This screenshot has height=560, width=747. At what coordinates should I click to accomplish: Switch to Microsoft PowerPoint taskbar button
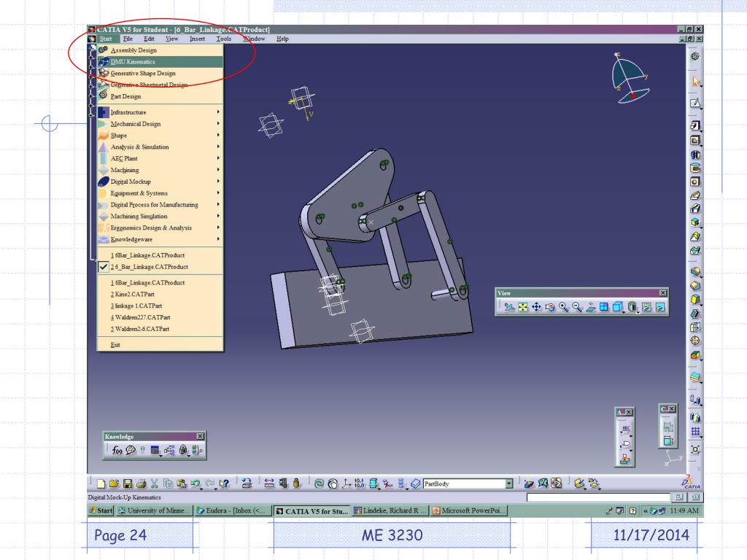click(468, 510)
